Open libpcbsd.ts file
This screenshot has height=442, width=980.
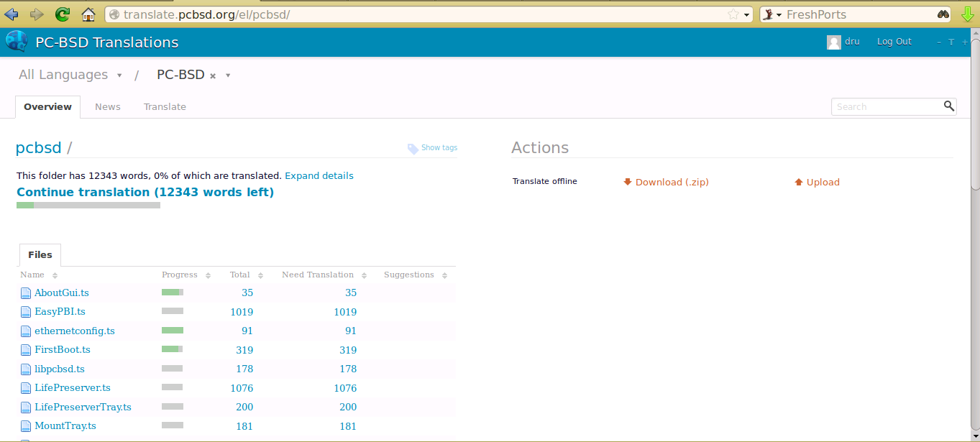60,369
